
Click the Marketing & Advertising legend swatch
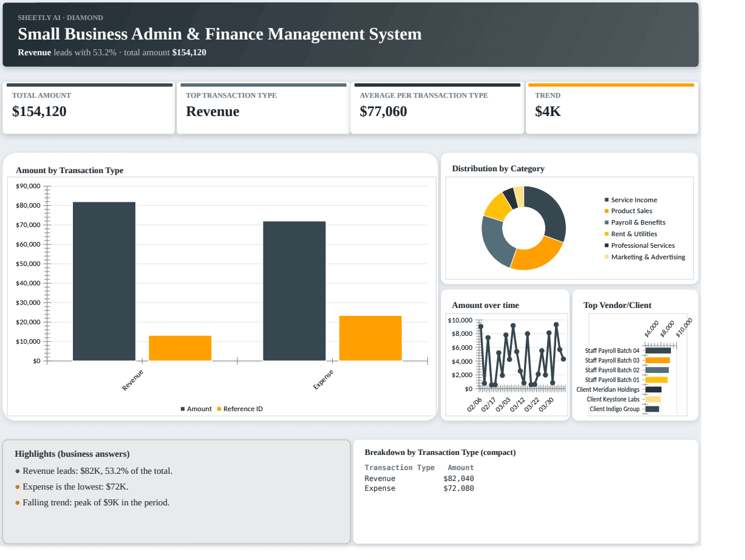(607, 257)
